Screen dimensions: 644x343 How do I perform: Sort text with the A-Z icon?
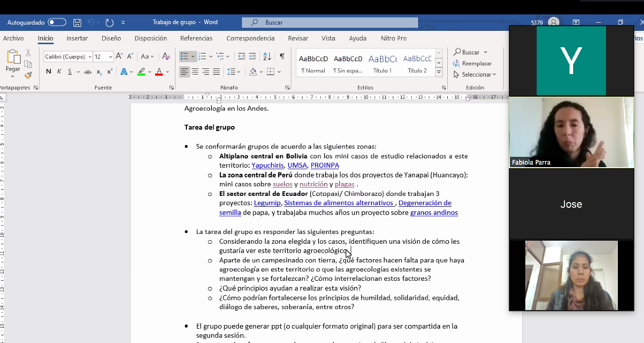[x=267, y=57]
